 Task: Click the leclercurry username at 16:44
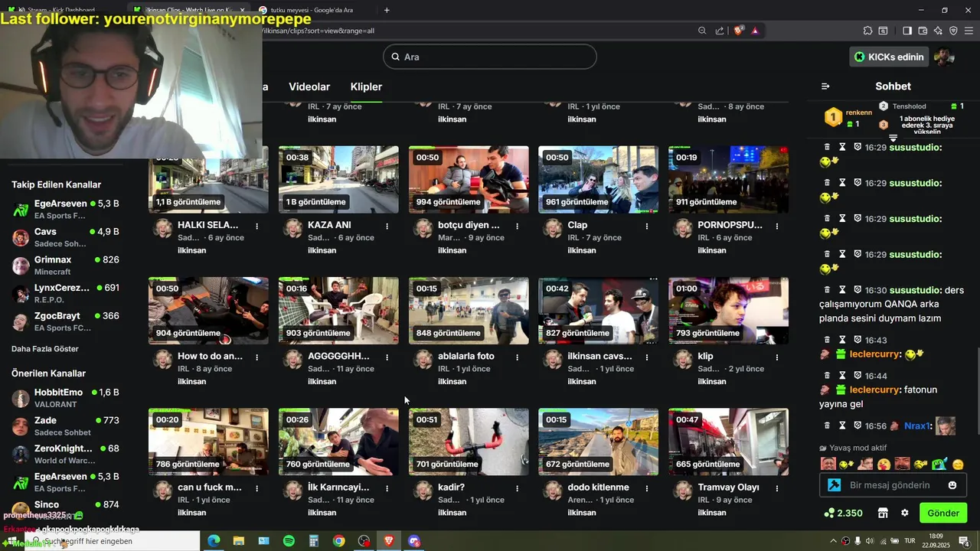(x=874, y=390)
